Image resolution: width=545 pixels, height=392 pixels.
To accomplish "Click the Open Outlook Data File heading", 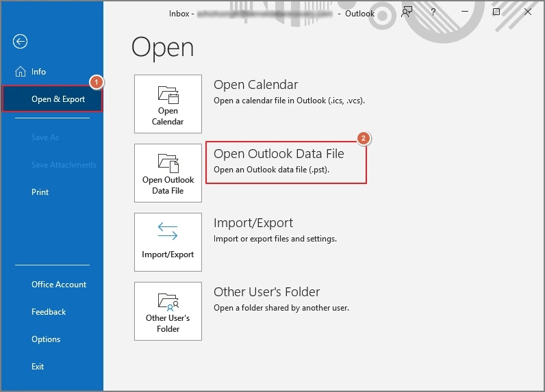I will click(x=279, y=154).
